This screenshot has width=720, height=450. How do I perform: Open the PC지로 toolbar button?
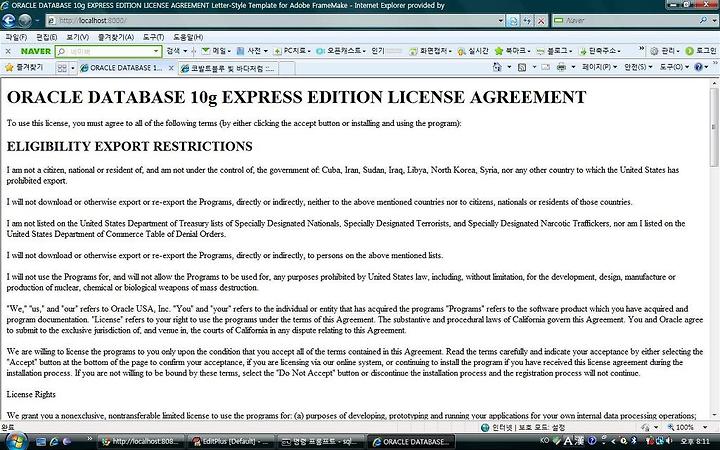tap(292, 51)
